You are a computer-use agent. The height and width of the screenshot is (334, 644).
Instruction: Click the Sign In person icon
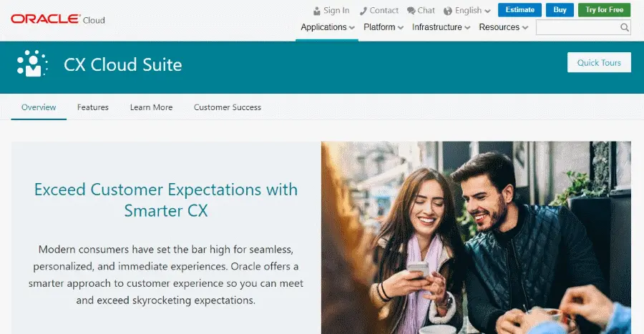coord(317,11)
